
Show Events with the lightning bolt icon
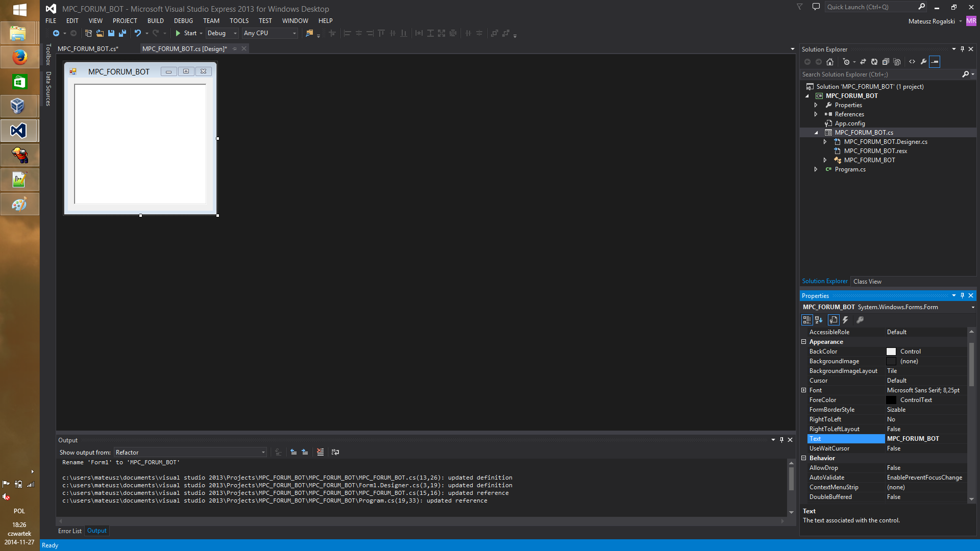[845, 320]
